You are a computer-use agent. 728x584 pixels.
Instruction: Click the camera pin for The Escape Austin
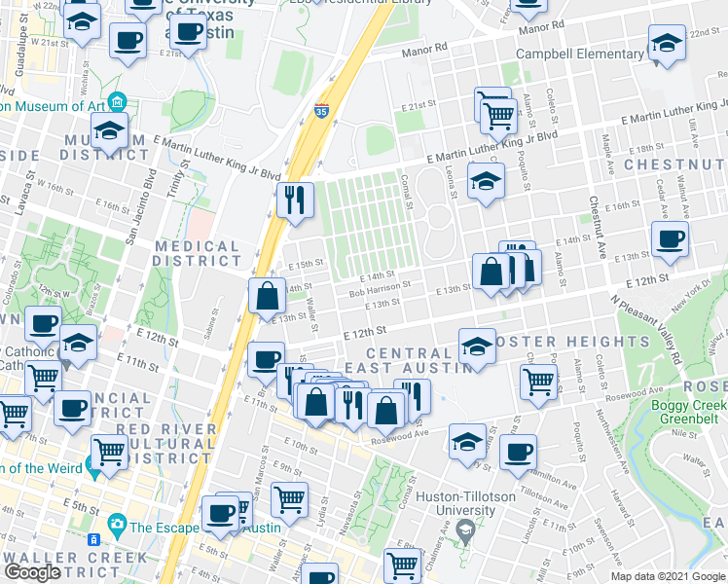[116, 525]
